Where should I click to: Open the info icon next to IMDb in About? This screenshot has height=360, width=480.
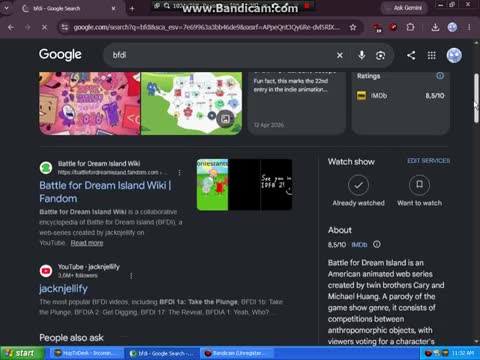pyautogui.click(x=377, y=244)
